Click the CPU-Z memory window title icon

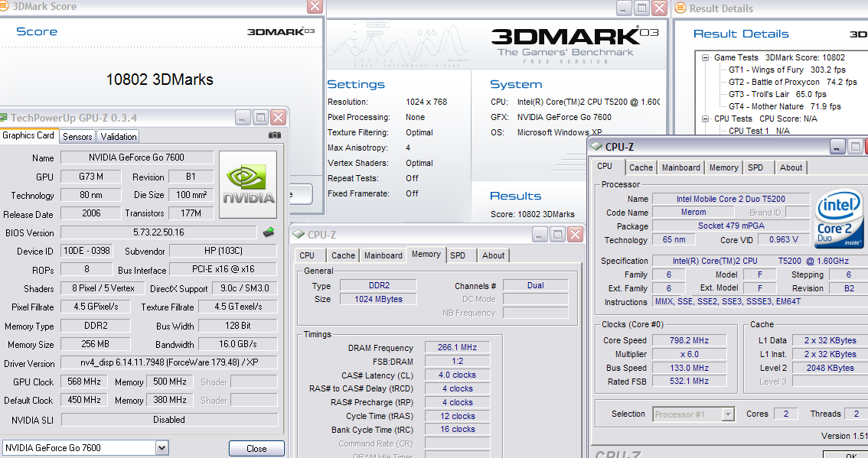pyautogui.click(x=299, y=235)
